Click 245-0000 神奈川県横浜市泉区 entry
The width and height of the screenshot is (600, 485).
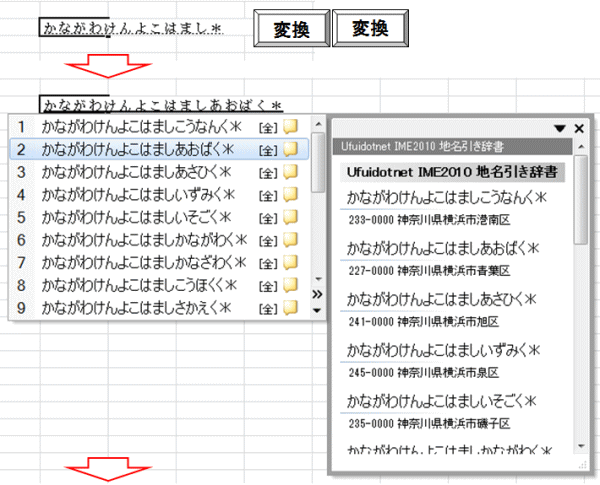point(424,372)
